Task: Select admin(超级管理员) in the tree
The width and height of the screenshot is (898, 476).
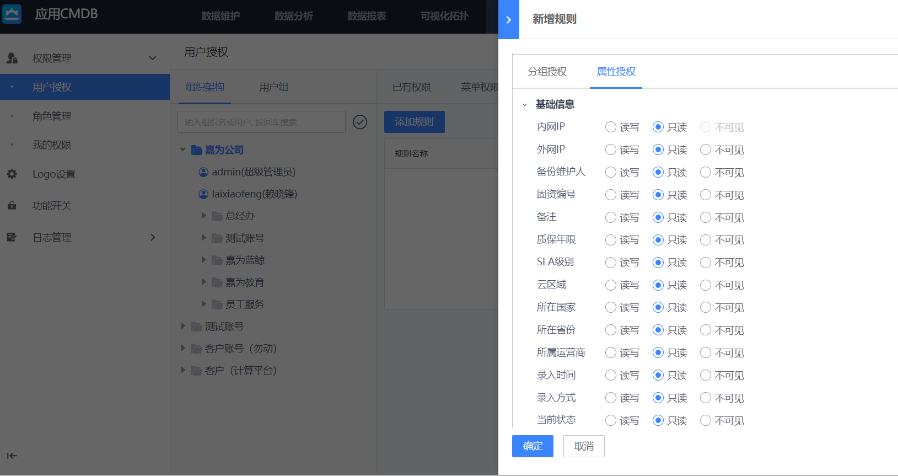Action: click(x=253, y=172)
